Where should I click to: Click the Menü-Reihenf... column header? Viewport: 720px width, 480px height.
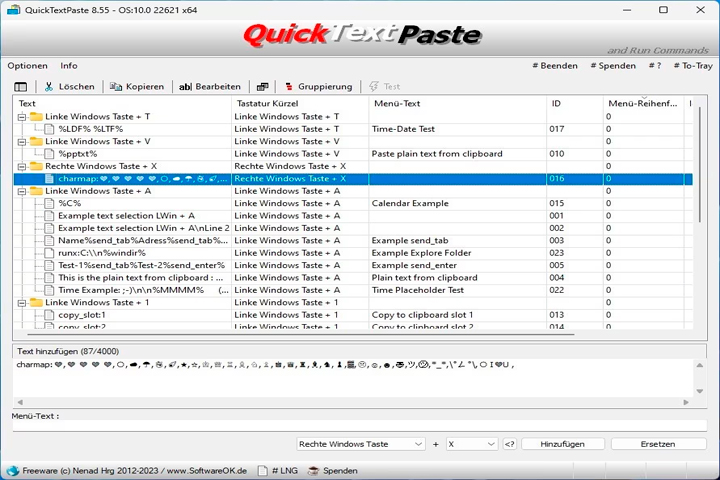[643, 104]
